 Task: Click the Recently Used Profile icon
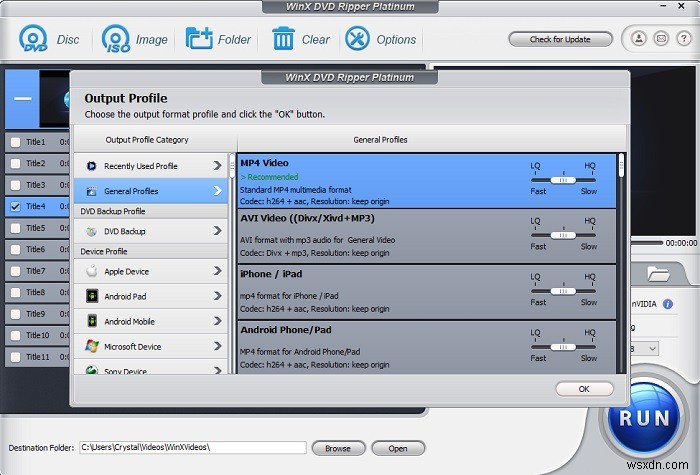91,166
